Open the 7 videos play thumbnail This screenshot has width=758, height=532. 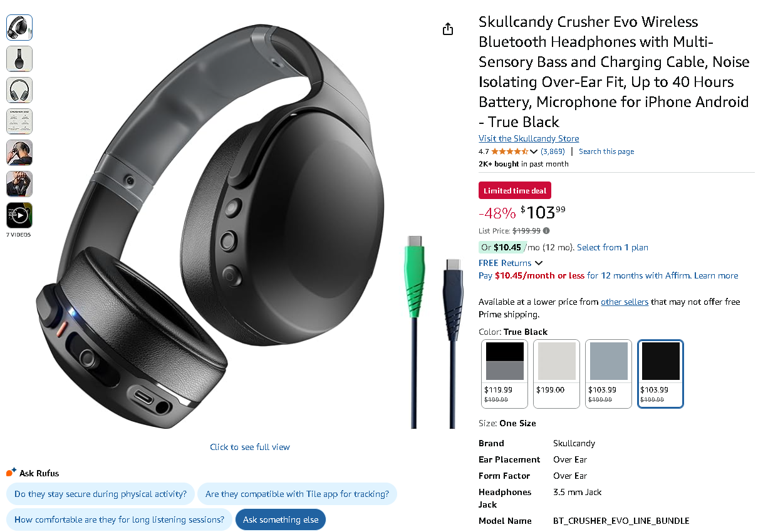click(x=19, y=215)
